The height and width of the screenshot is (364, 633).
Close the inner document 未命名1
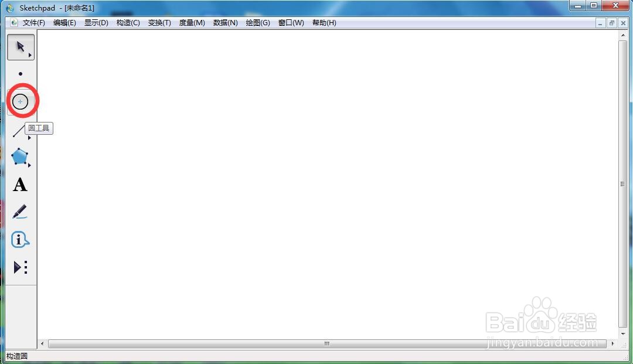(x=623, y=23)
